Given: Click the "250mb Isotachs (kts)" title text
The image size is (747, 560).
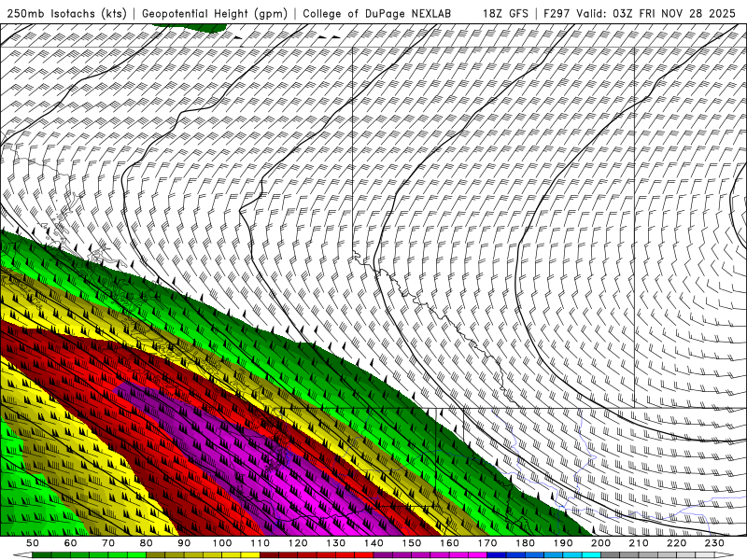Looking at the screenshot, I should [x=66, y=14].
